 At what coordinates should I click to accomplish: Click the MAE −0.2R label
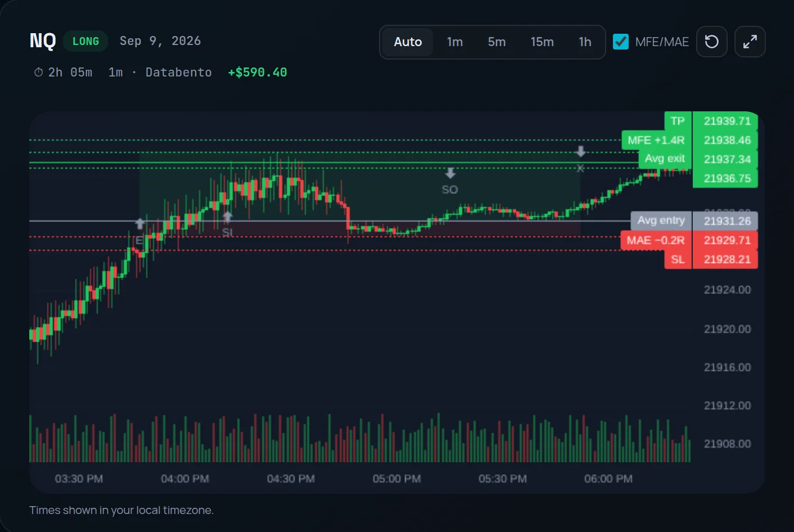point(656,240)
